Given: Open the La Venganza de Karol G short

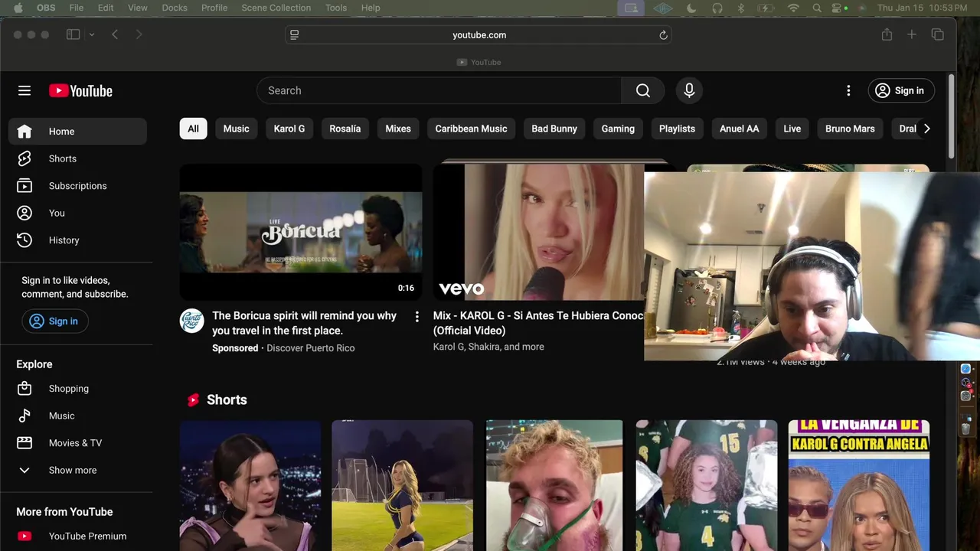Looking at the screenshot, I should pyautogui.click(x=859, y=485).
